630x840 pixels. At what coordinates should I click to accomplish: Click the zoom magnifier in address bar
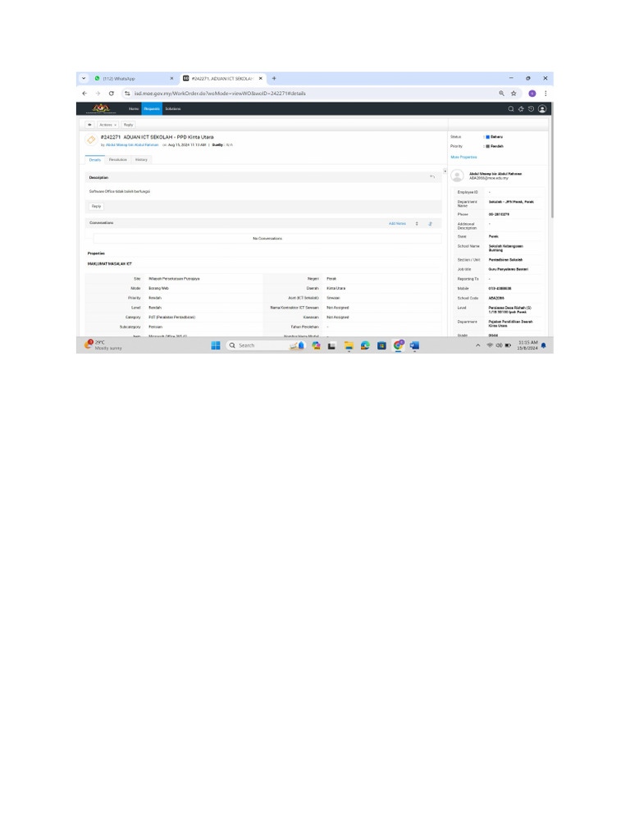pyautogui.click(x=501, y=94)
